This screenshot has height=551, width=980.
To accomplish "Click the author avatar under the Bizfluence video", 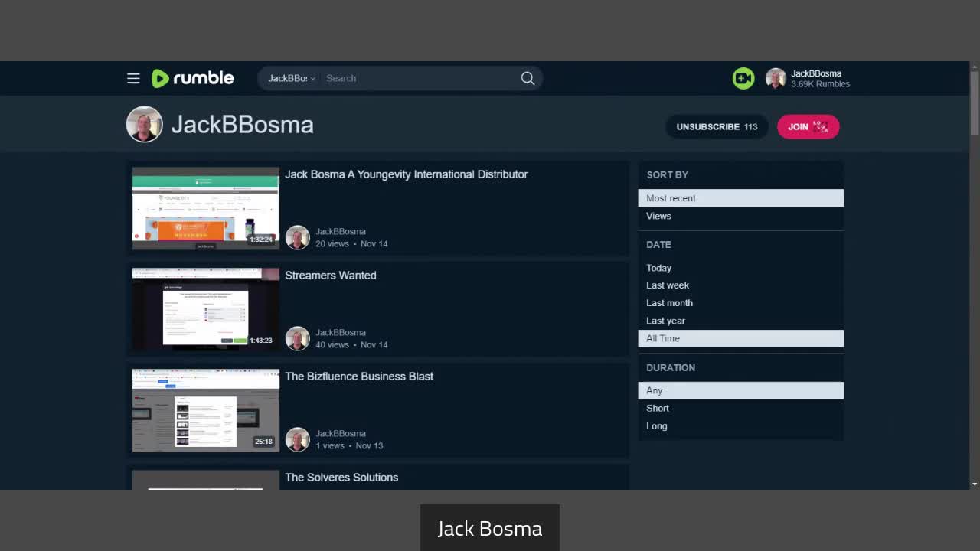I will coord(298,439).
